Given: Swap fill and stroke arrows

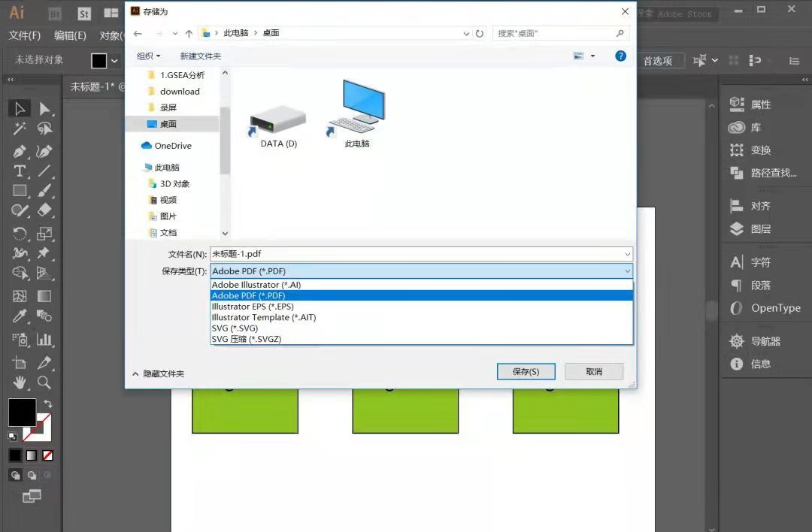Looking at the screenshot, I should pyautogui.click(x=47, y=404).
